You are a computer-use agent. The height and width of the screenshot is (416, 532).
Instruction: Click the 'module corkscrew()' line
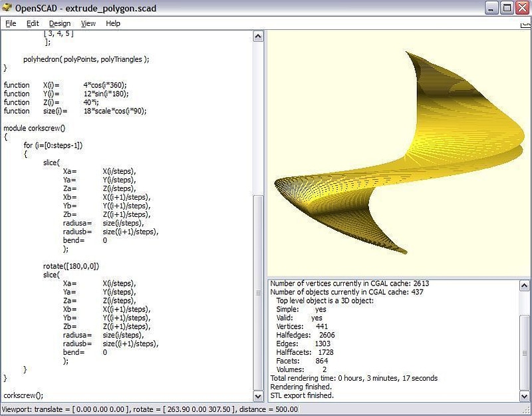[x=35, y=128]
